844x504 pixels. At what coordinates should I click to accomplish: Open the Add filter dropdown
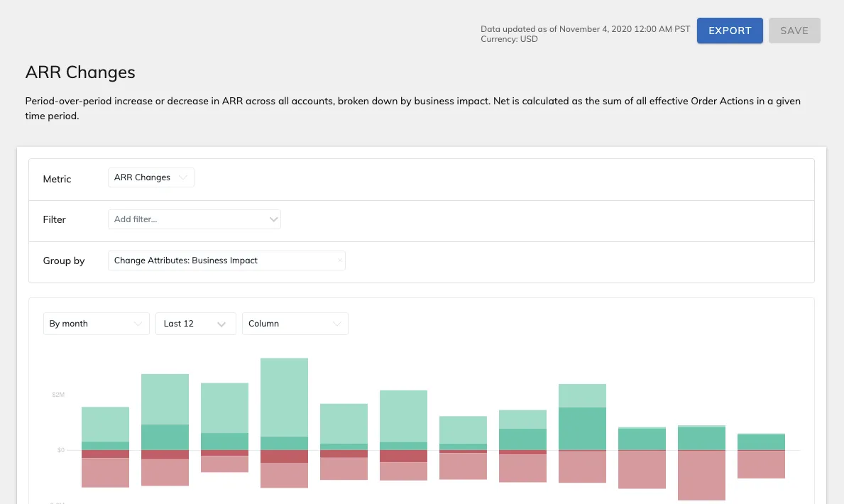pyautogui.click(x=194, y=219)
